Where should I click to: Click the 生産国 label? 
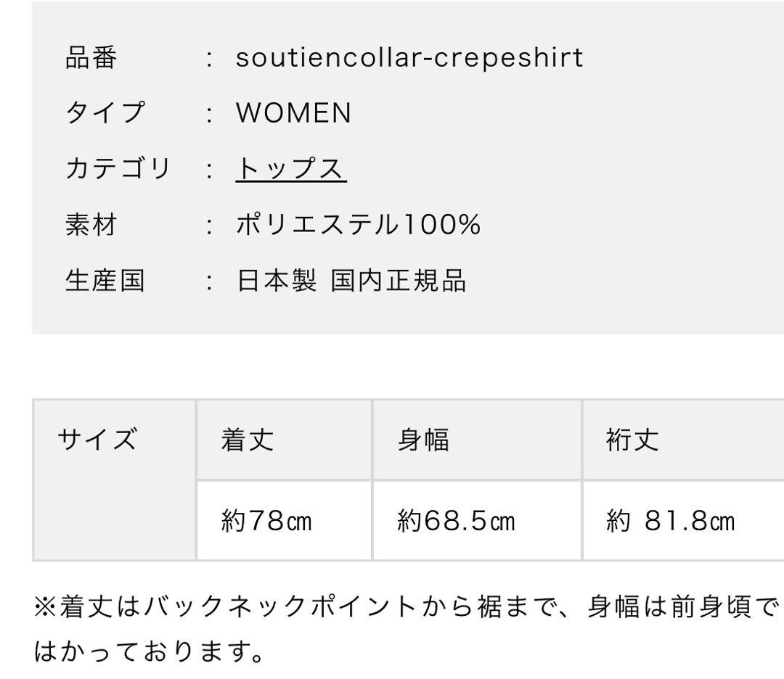tap(105, 281)
